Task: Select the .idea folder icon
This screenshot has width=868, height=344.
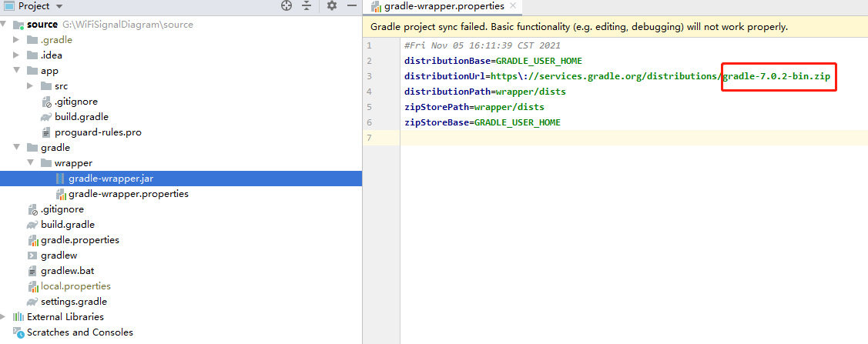Action: [32, 55]
